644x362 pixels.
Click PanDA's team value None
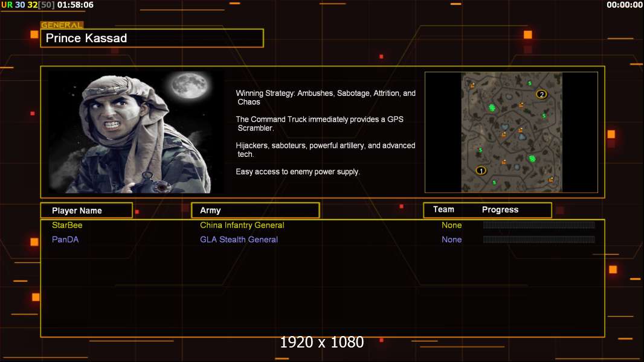pyautogui.click(x=451, y=240)
